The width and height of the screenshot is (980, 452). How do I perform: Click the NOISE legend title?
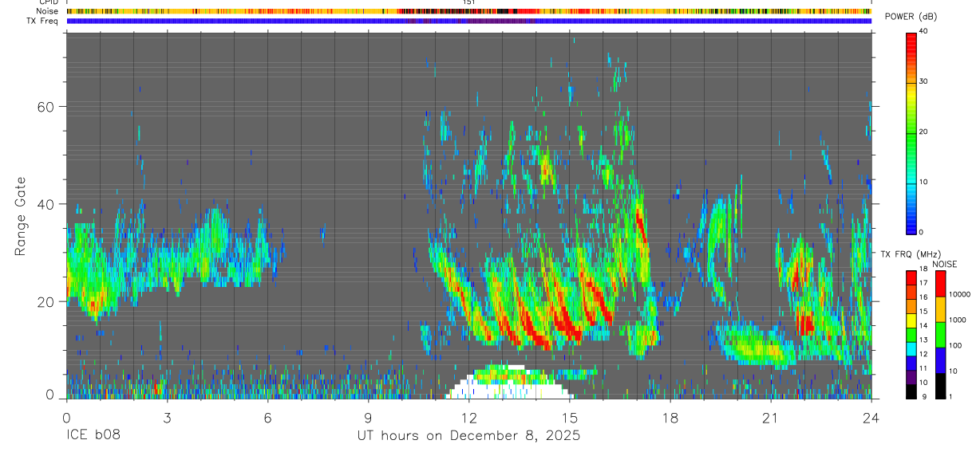point(946,264)
